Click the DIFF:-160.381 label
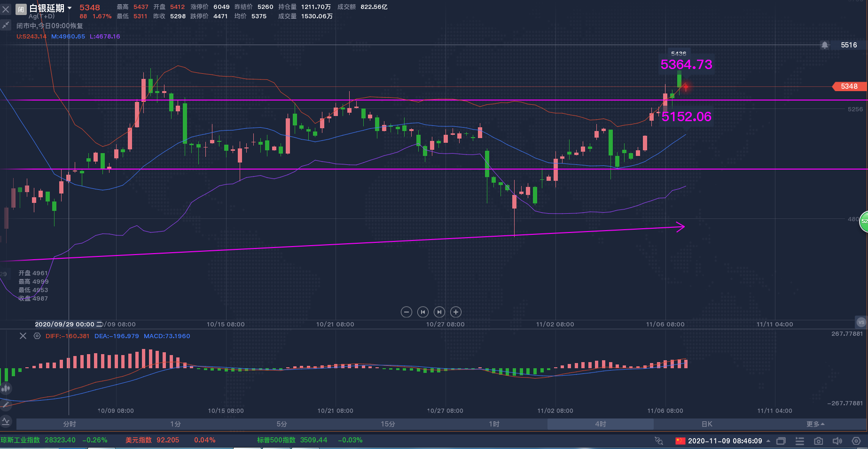The width and height of the screenshot is (868, 449). (x=67, y=336)
